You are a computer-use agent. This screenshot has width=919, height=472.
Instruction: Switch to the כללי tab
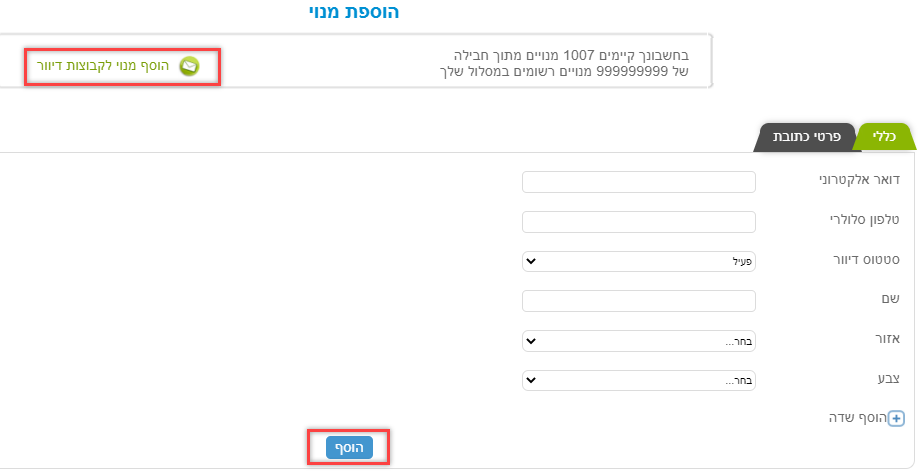[884, 137]
